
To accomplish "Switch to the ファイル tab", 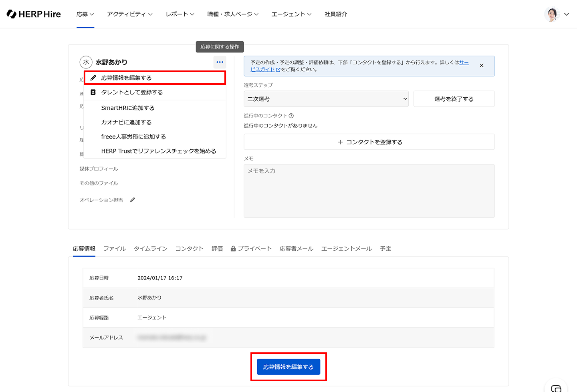I will 115,249.
